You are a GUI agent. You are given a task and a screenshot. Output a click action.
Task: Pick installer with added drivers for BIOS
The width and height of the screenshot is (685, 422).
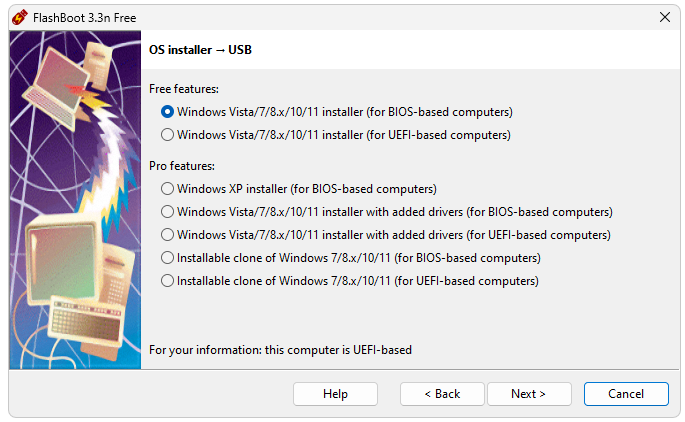coord(168,212)
